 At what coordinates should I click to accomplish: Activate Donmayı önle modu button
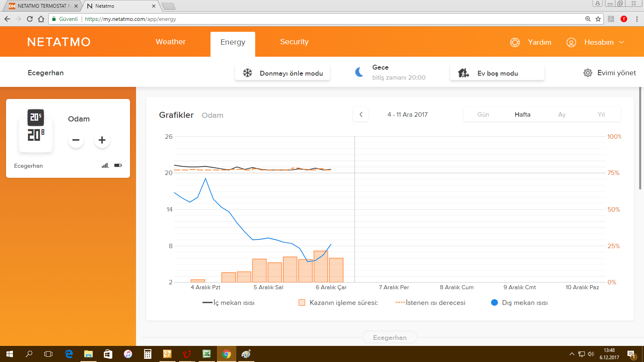click(283, 73)
